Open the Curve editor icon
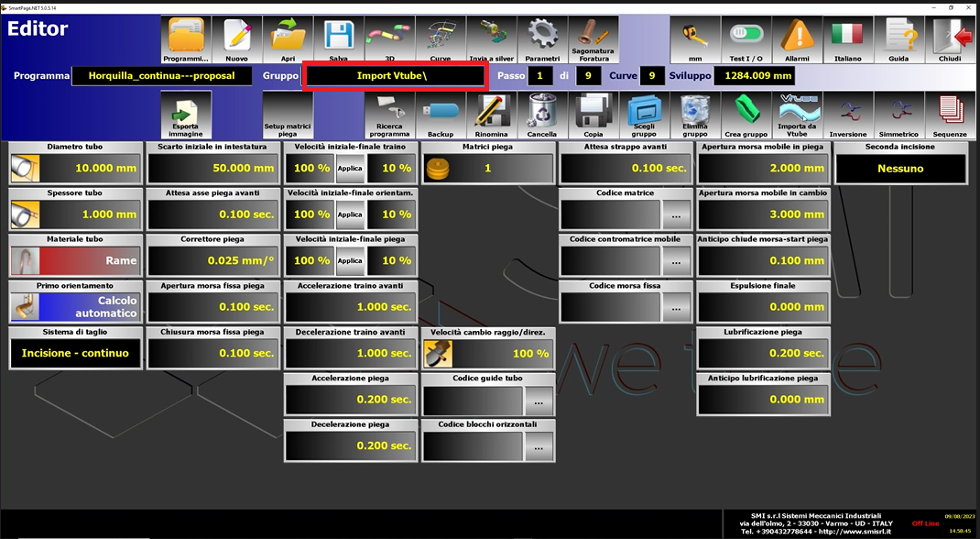 click(x=441, y=39)
